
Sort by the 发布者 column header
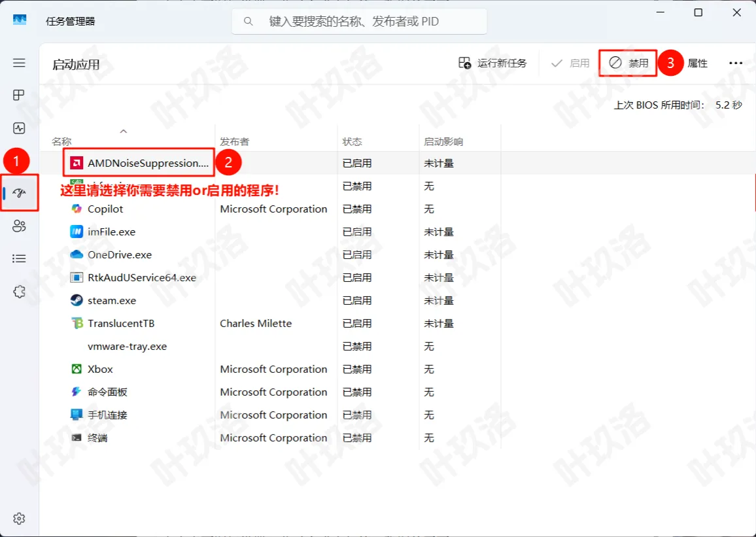[x=234, y=142]
